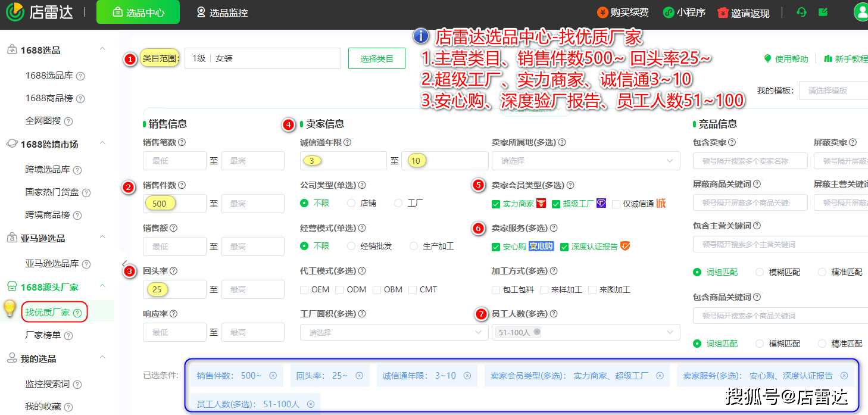Open 我的模板 template dropdown
Viewport: 868px width, 415px height.
click(x=833, y=91)
